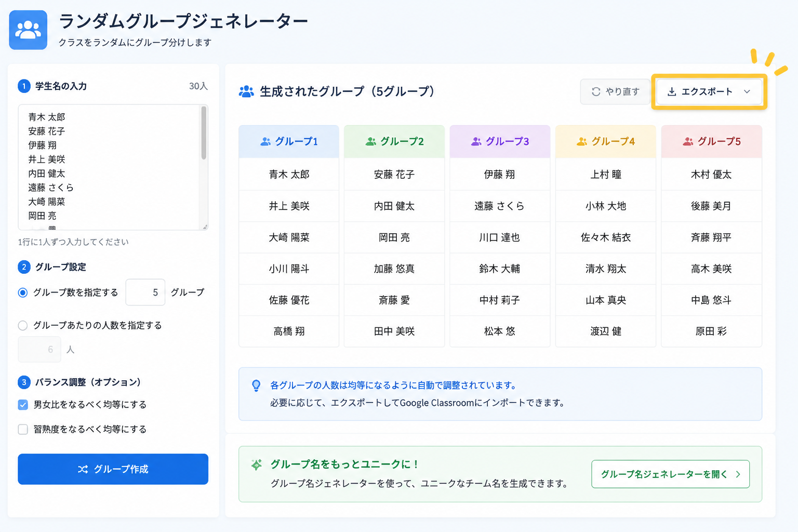The height and width of the screenshot is (532, 798).
Task: Click the per-group people input showing 6
Action: point(39,350)
